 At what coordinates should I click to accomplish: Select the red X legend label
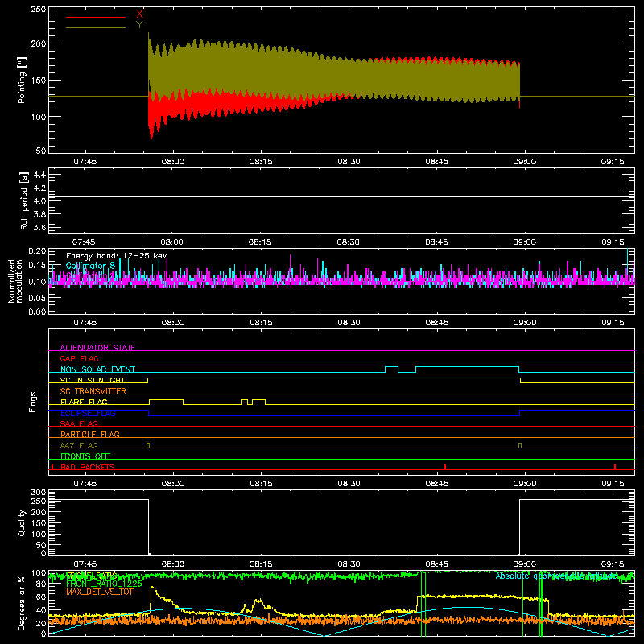tap(139, 14)
